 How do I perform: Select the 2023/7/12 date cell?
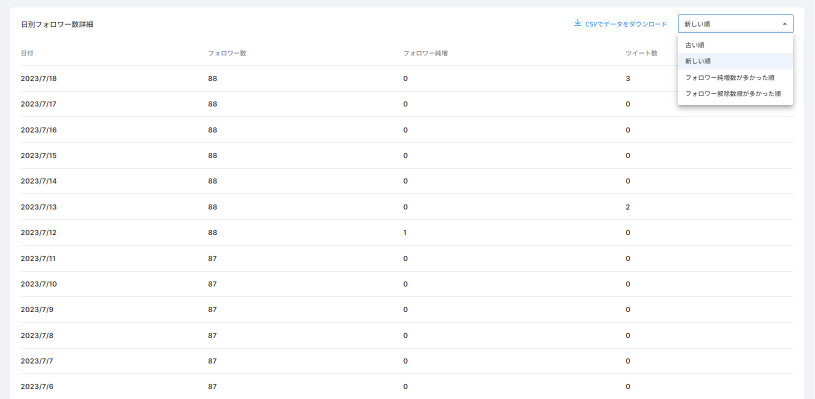pos(38,233)
